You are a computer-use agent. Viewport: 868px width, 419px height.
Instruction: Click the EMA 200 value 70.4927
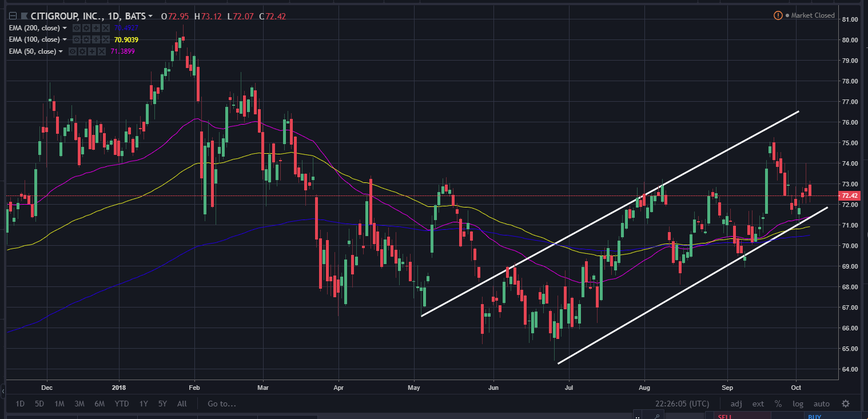(x=126, y=28)
